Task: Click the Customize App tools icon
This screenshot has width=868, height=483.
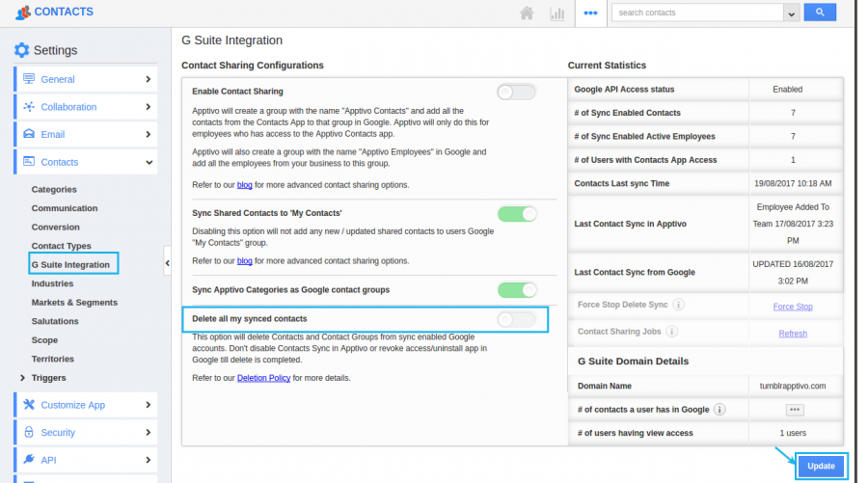Action: coord(29,405)
